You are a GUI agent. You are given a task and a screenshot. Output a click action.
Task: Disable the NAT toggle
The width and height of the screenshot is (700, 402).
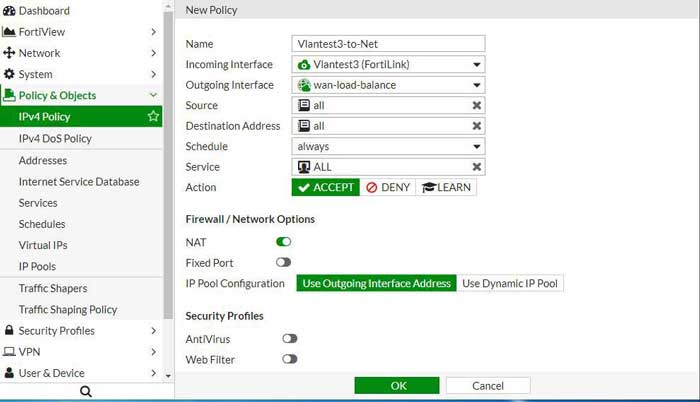click(283, 242)
